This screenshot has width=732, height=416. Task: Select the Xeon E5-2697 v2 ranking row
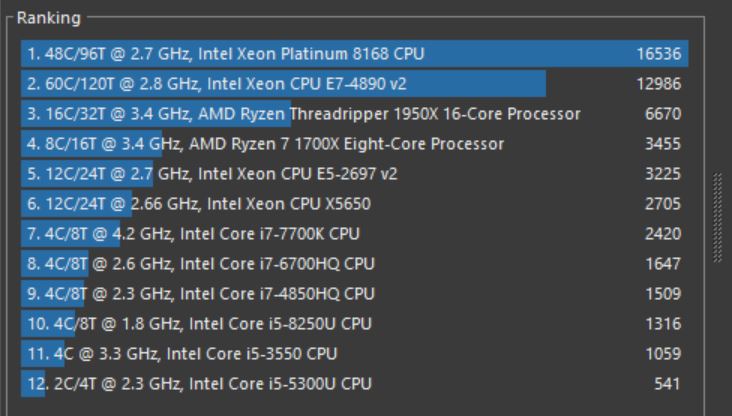click(212, 174)
